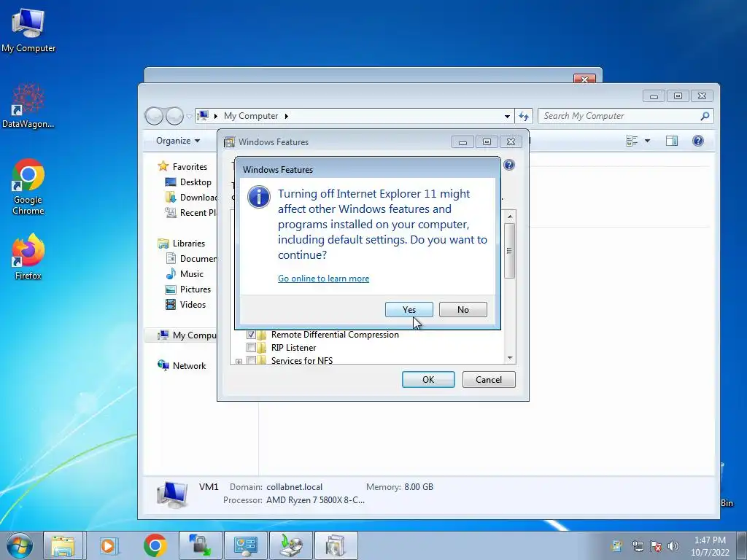Click the volume speaker tray icon
This screenshot has height=560, width=747.
(673, 545)
